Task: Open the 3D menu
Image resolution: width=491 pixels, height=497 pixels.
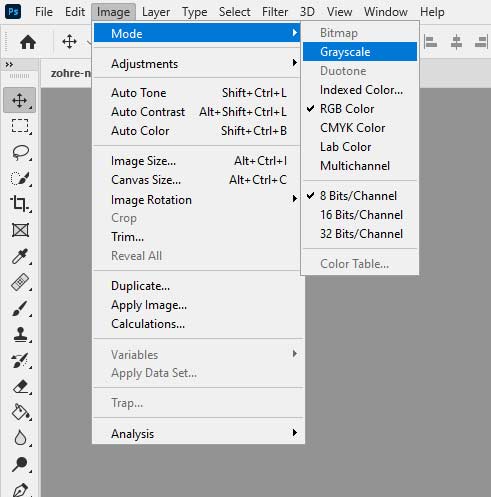Action: 307,12
